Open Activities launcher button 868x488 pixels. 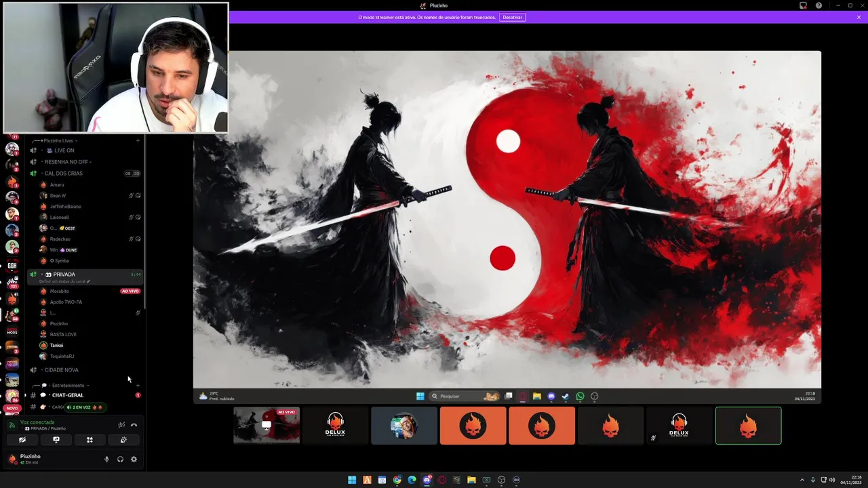[90, 440]
